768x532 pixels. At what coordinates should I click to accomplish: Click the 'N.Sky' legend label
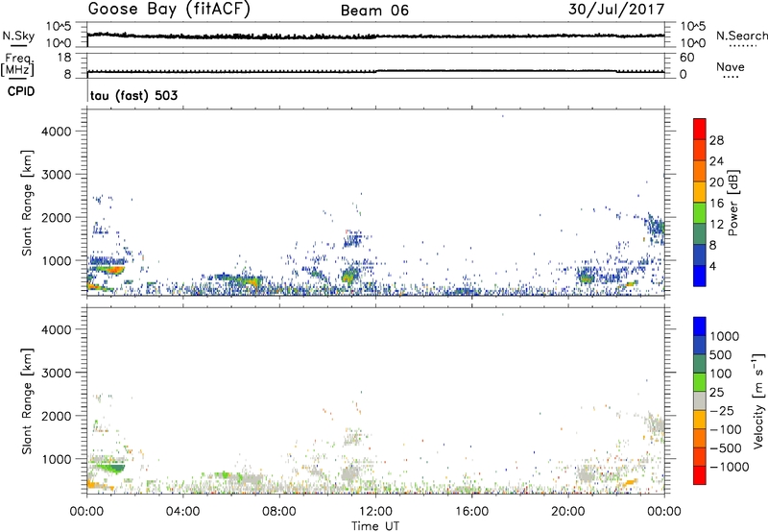tap(18, 36)
